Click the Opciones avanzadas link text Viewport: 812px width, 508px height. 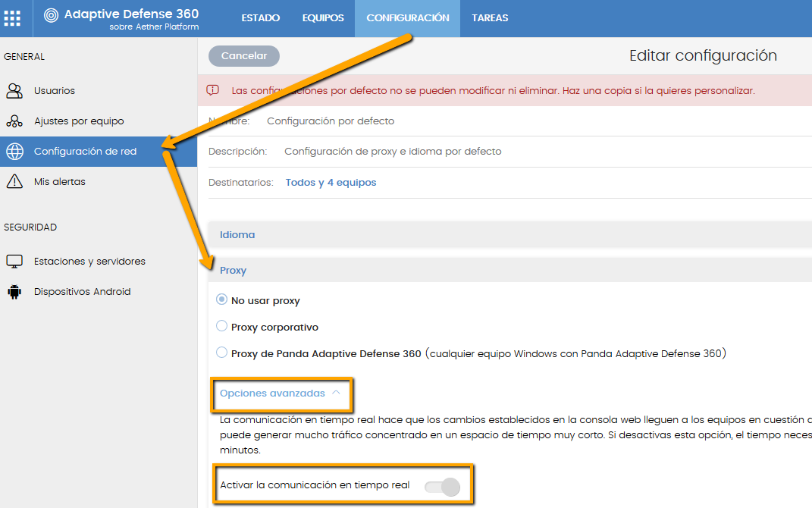point(272,393)
